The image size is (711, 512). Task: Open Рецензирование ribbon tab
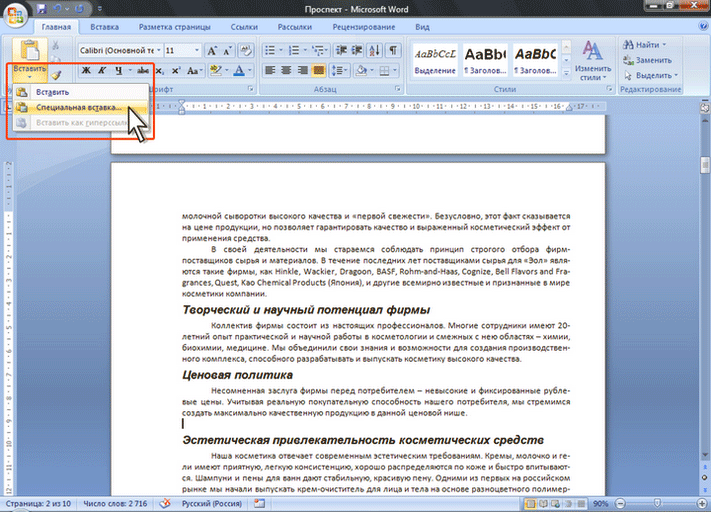pos(364,27)
